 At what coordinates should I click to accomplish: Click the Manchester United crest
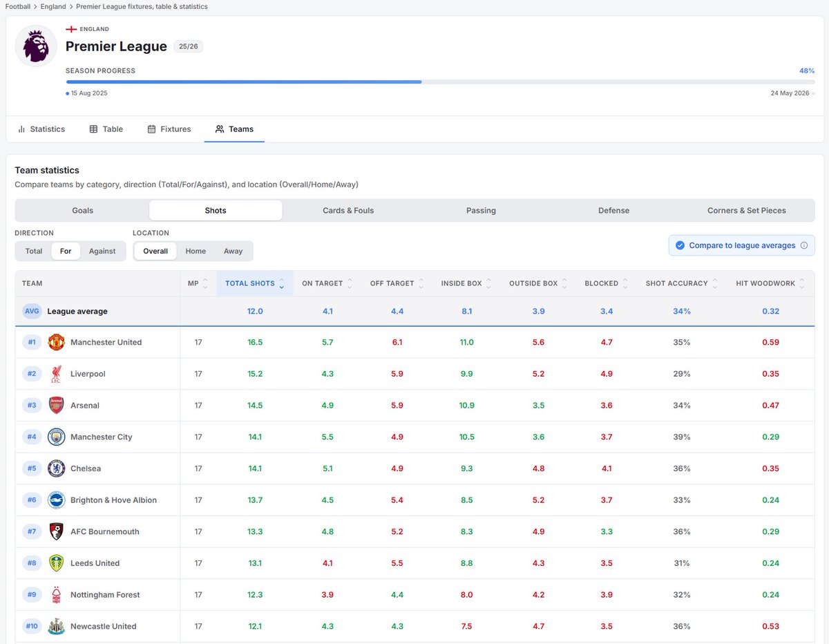56,342
